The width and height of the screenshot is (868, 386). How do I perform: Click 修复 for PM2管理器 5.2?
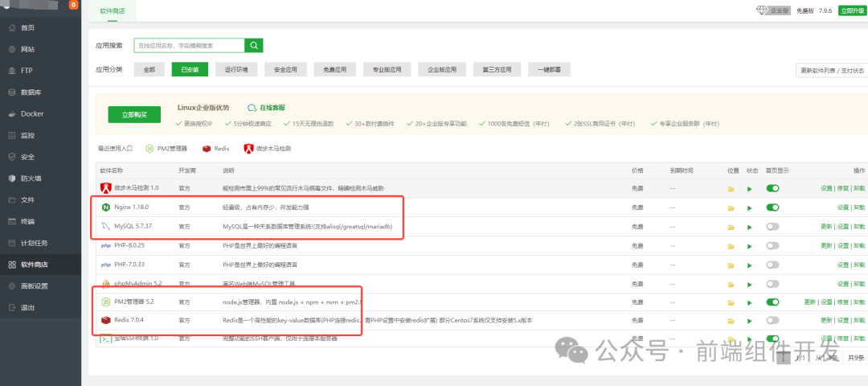click(x=842, y=302)
